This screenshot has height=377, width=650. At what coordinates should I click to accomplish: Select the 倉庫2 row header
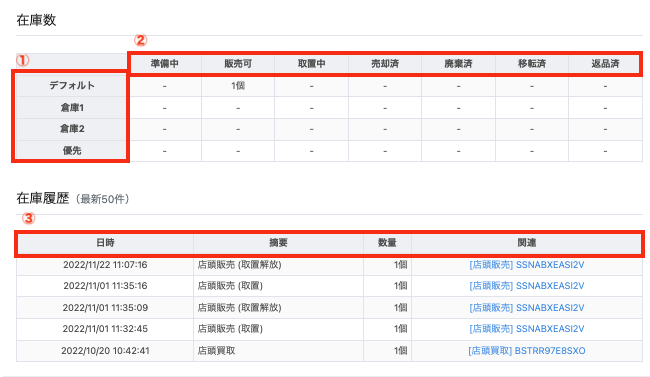72,129
